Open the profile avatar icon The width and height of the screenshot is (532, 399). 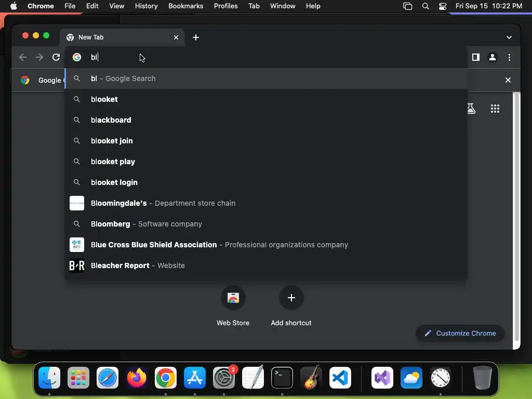click(x=493, y=57)
